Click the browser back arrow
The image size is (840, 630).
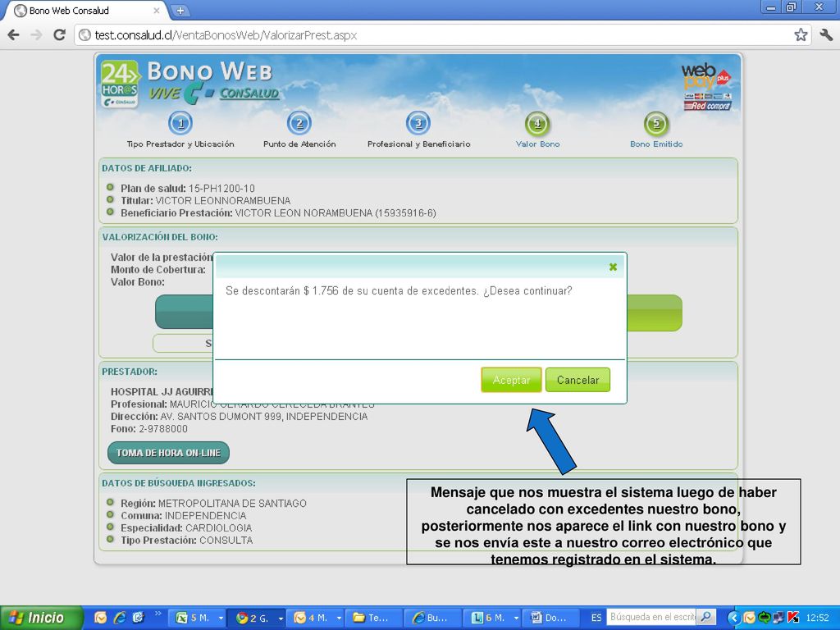[x=13, y=35]
